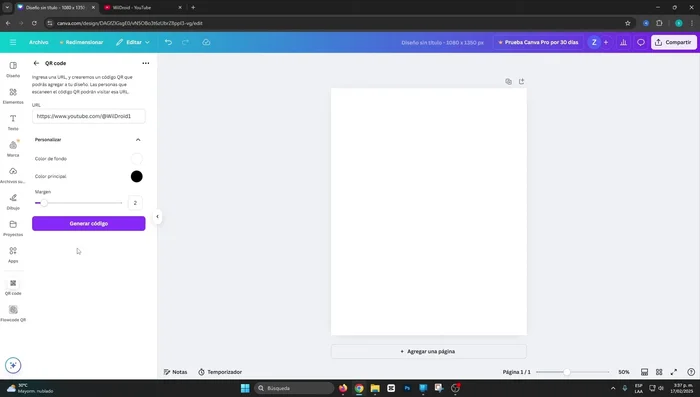The image size is (700, 397).
Task: Open QR code panel more options
Action: 146,63
